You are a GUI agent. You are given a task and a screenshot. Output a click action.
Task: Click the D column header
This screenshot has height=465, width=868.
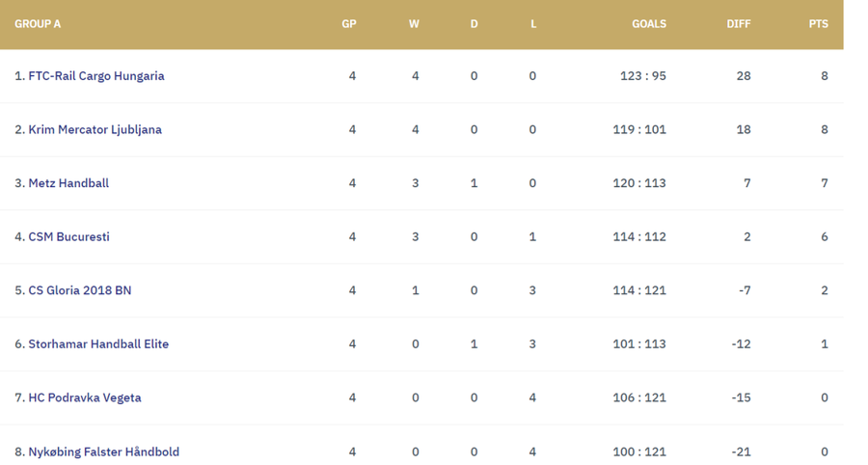coord(474,24)
